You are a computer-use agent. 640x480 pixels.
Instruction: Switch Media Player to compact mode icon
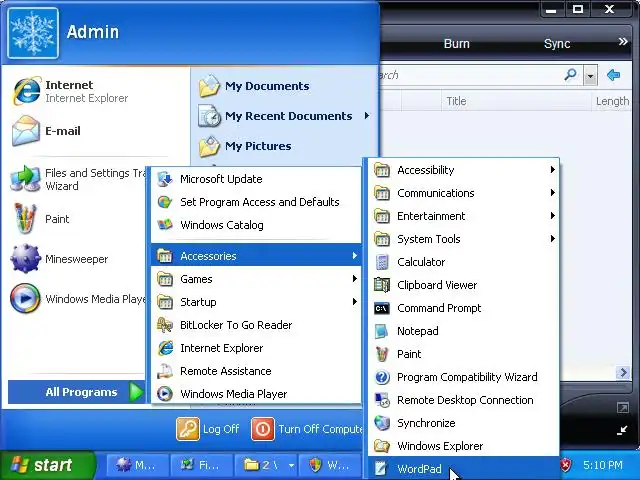click(x=622, y=430)
